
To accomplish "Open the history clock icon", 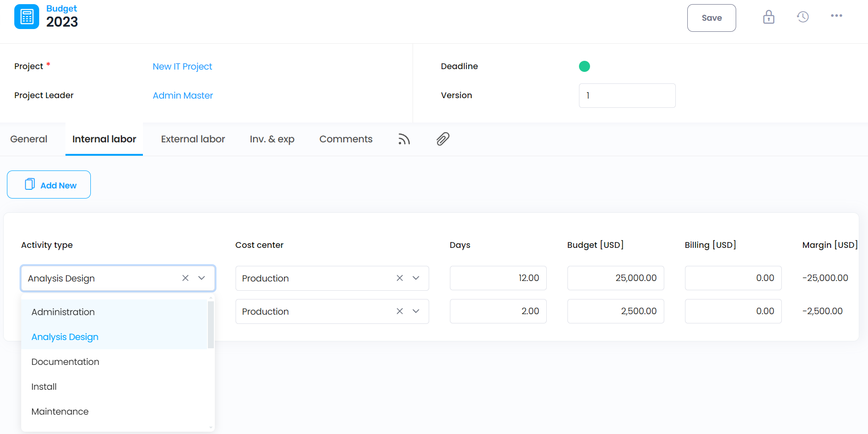I will click(803, 17).
